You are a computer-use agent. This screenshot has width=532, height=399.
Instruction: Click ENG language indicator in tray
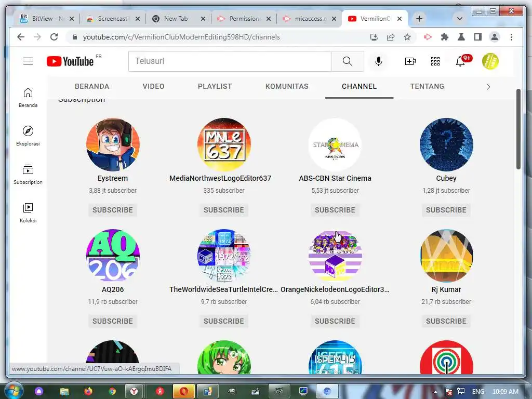tap(478, 392)
